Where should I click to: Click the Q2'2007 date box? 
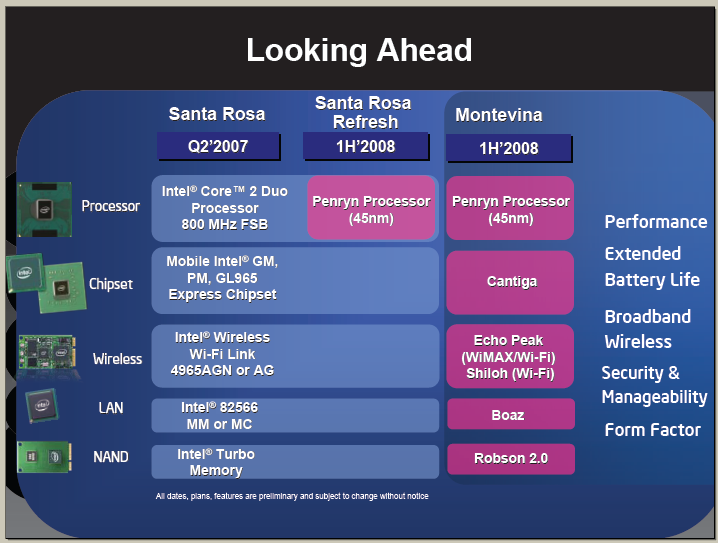coord(217,146)
